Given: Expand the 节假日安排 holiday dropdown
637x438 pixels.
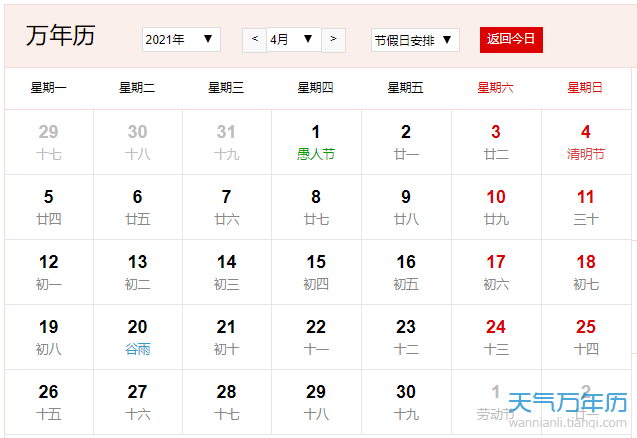Looking at the screenshot, I should 415,40.
